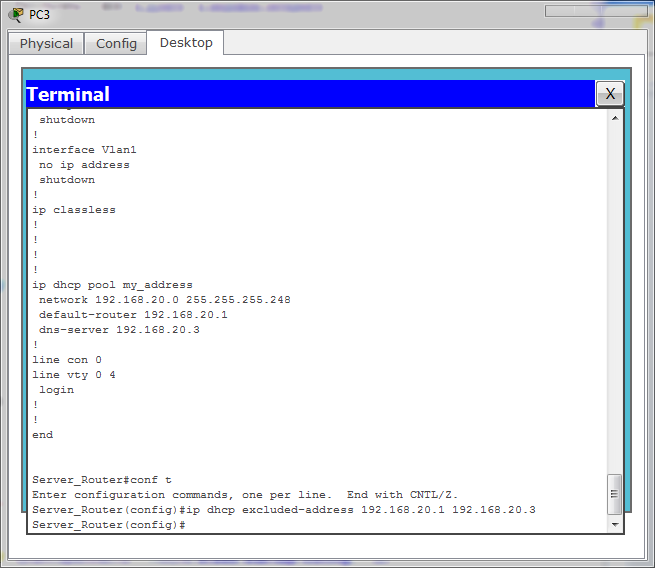This screenshot has width=655, height=568.
Task: Click the PC3 window title text
Action: click(x=39, y=15)
